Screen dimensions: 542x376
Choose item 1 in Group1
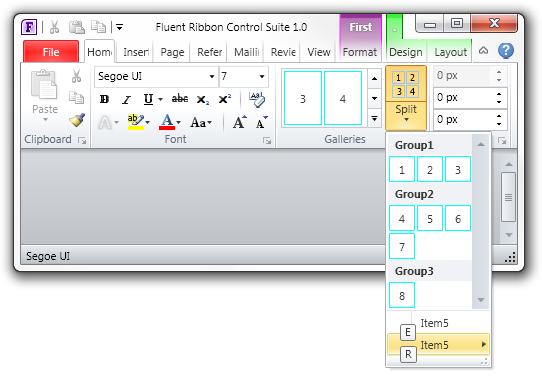[x=402, y=169]
